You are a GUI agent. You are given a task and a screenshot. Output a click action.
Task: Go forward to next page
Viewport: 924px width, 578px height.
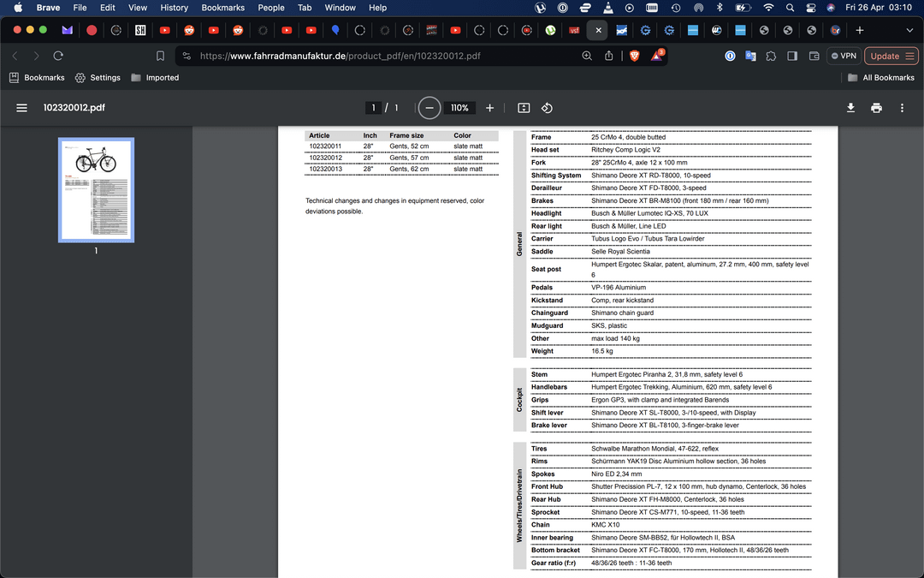37,56
